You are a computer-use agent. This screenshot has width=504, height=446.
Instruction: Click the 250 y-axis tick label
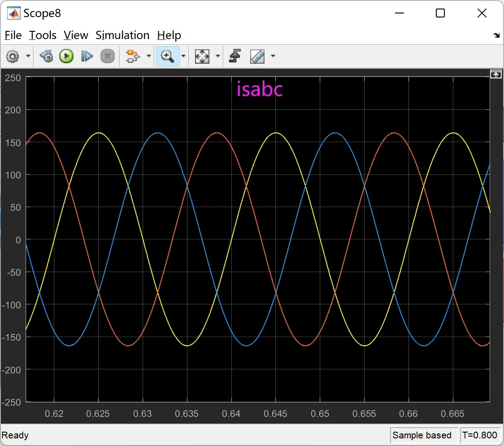[13, 78]
